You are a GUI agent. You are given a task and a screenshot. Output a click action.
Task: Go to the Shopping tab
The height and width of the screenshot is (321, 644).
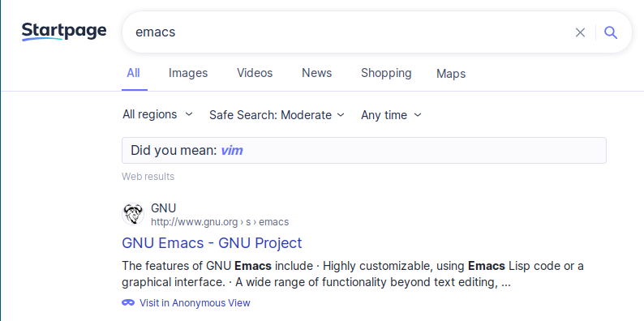(x=386, y=73)
